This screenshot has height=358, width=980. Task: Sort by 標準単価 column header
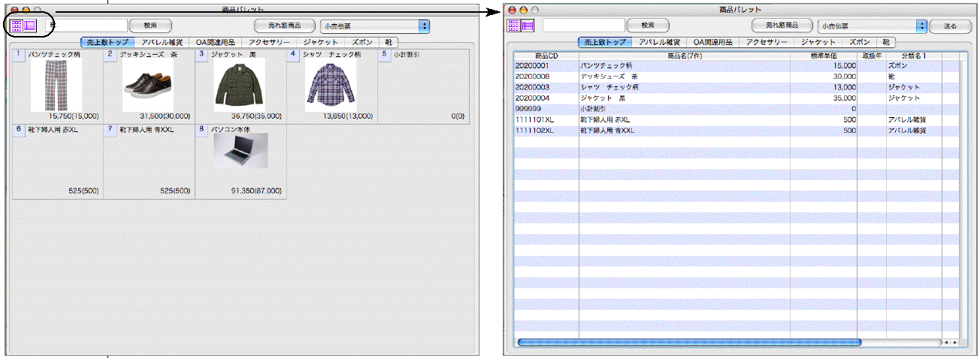pos(824,56)
